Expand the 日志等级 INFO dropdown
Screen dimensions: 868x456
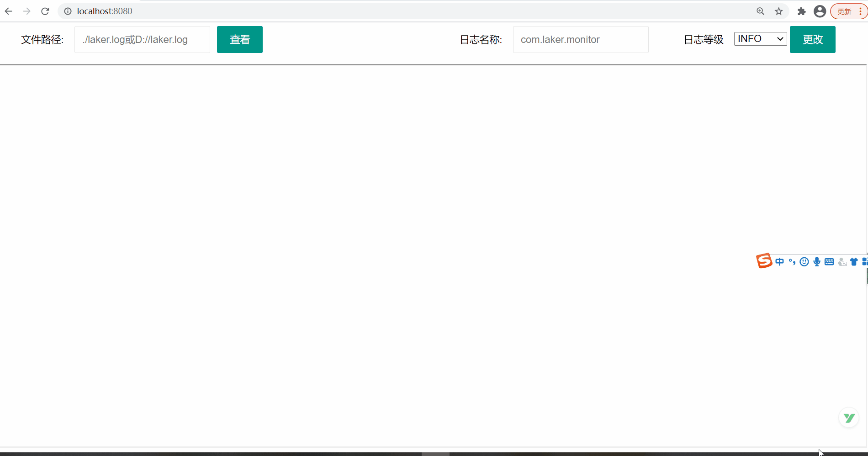(760, 39)
